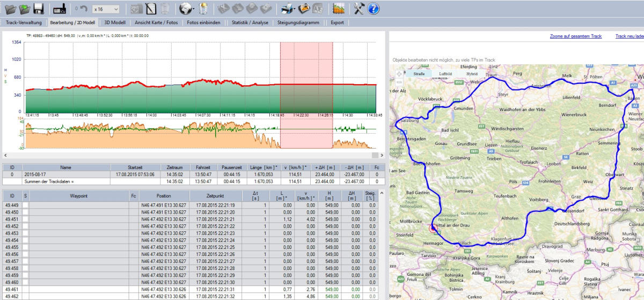644x300 pixels.
Task: Tick the S checkbox in row 49.453
Action: (25, 233)
